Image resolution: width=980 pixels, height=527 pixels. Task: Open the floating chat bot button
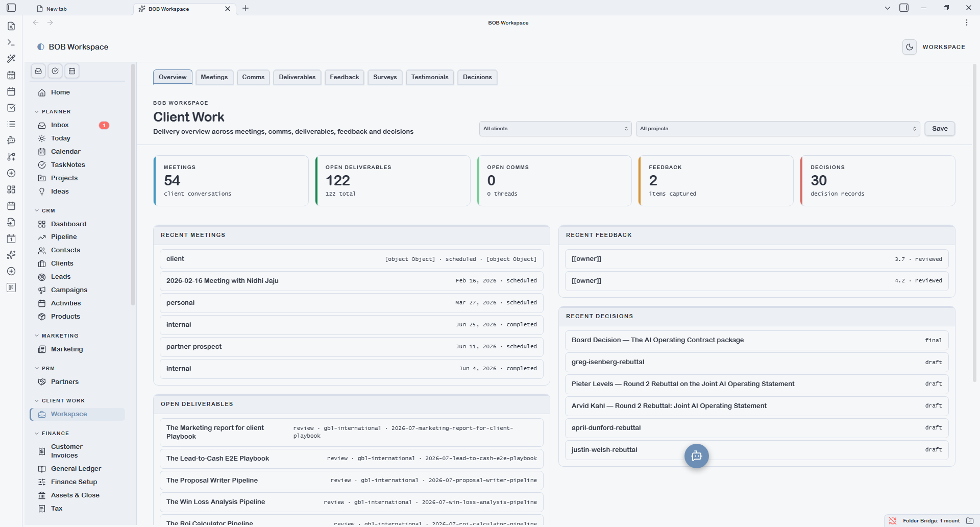[696, 456]
